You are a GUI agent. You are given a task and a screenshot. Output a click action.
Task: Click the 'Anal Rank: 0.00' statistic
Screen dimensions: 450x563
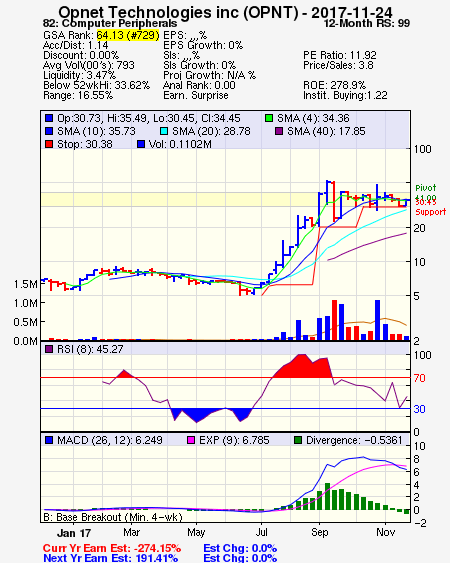click(x=199, y=85)
